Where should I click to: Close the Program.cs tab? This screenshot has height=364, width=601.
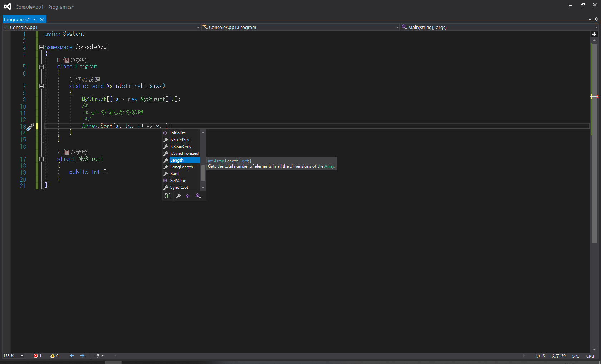coord(42,19)
